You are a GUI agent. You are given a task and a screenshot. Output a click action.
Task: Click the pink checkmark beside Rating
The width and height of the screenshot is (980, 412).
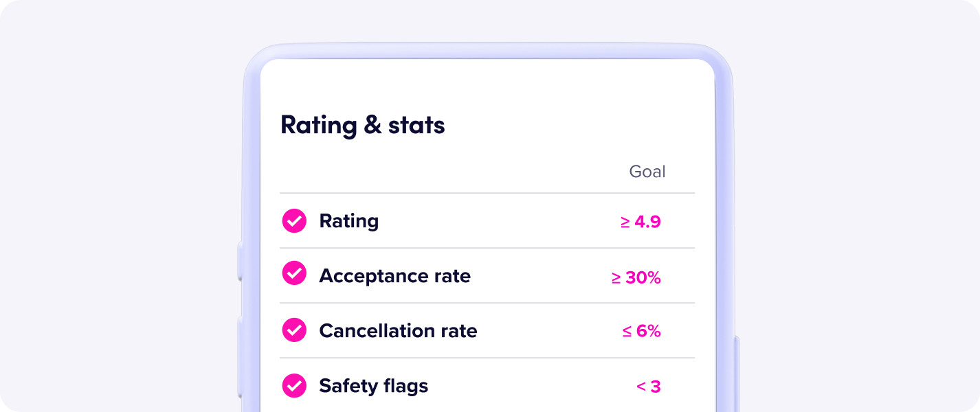pyautogui.click(x=294, y=221)
